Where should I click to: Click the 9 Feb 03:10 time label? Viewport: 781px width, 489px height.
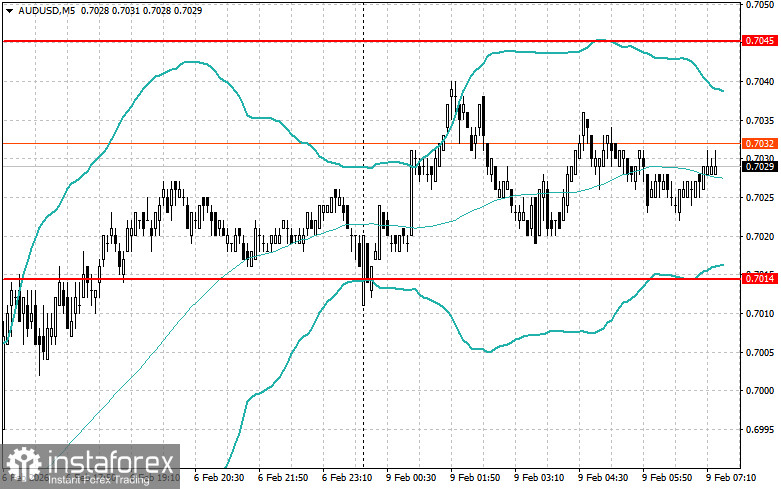tap(539, 478)
